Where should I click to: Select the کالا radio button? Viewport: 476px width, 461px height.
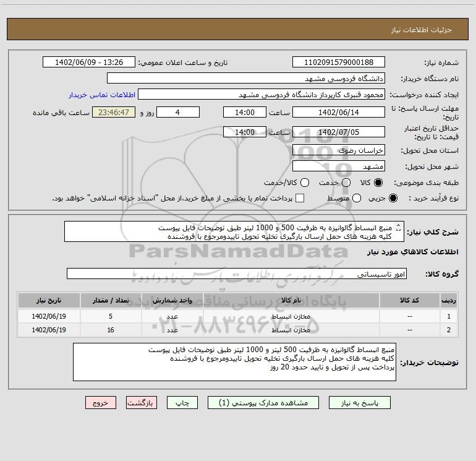coord(378,183)
